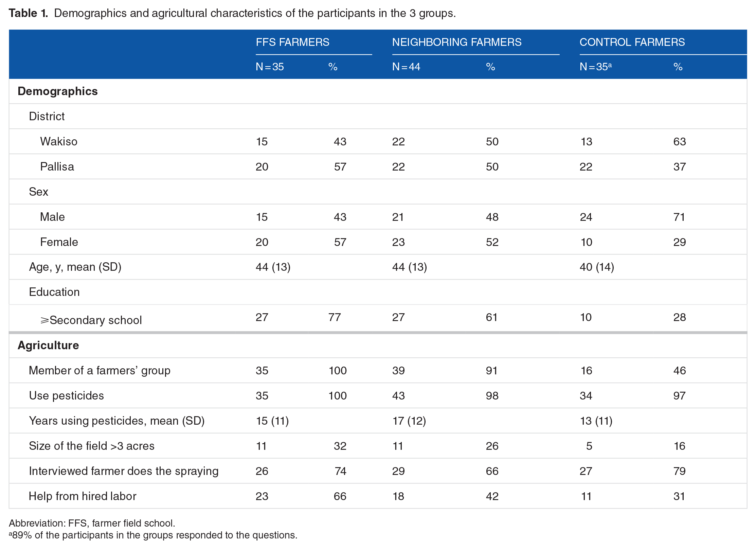
Task: Select the NEIGHBORING FARMERS column header
Action: 456,42
